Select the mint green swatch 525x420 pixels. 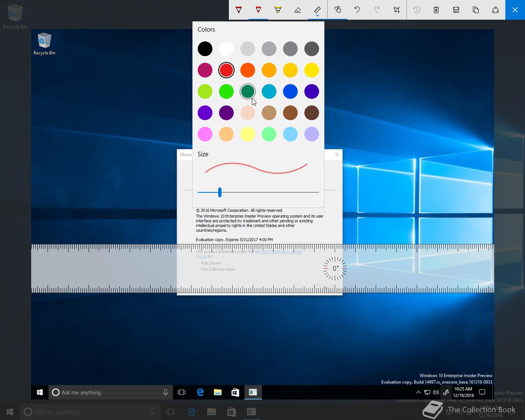click(x=269, y=134)
